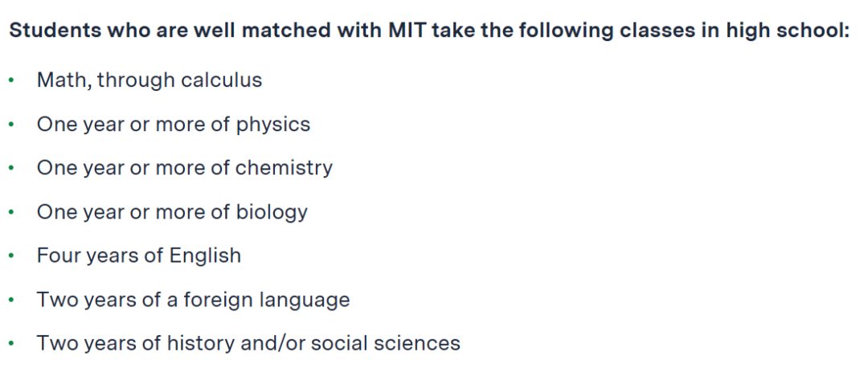The image size is (868, 377).
Task: Click the word "English" in the list
Action: coord(205,256)
